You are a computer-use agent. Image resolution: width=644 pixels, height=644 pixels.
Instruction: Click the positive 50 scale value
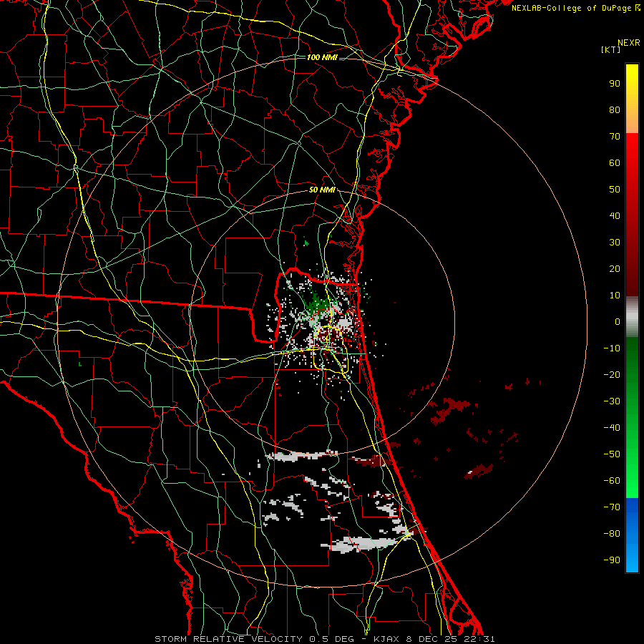(615, 190)
